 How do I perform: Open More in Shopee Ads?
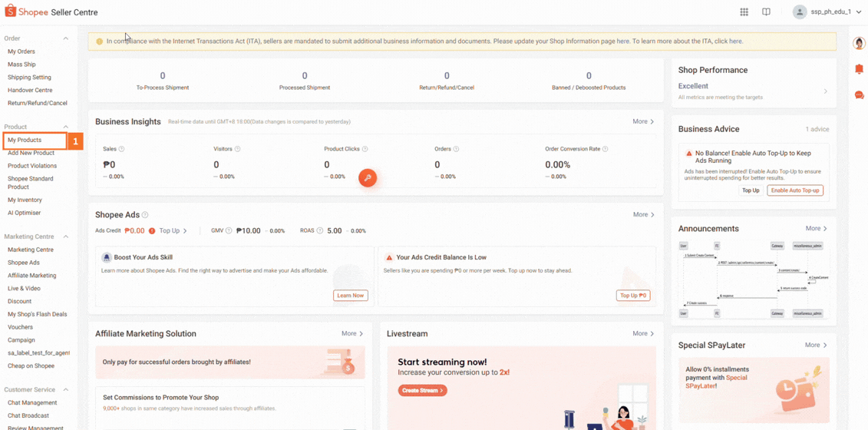point(643,214)
